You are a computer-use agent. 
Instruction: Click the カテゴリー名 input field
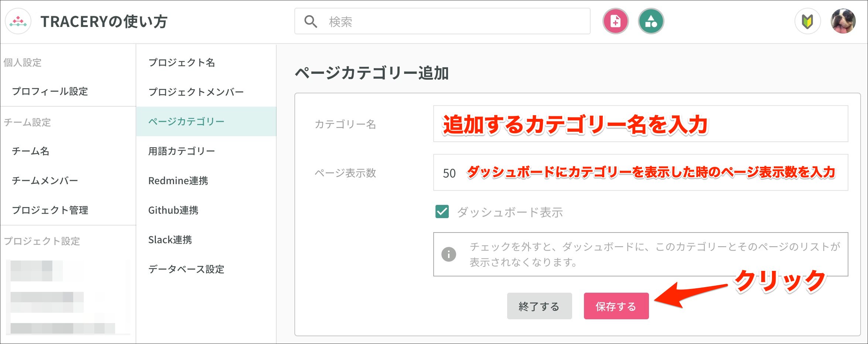tap(640, 124)
